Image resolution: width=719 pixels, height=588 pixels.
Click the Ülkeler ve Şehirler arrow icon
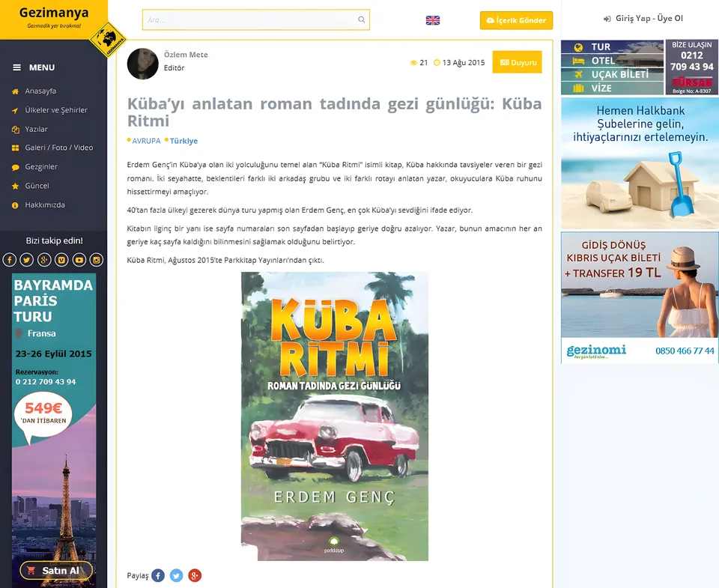point(15,111)
